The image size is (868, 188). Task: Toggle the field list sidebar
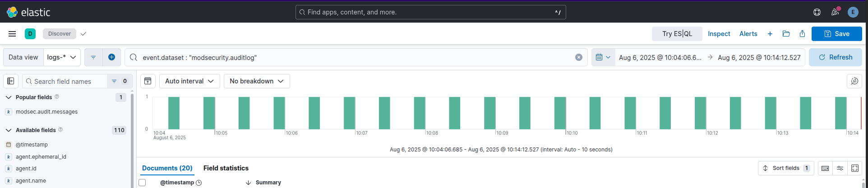tap(11, 81)
